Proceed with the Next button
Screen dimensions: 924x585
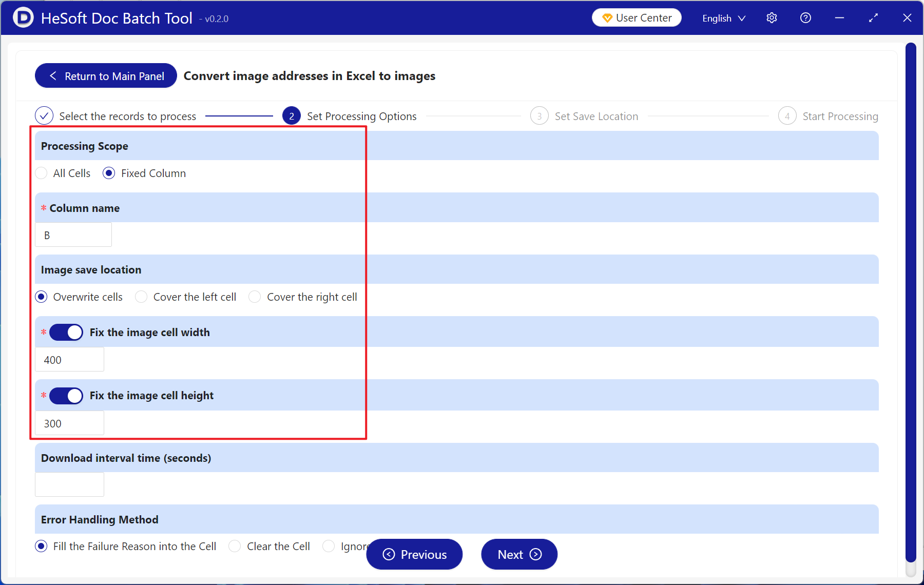coord(519,554)
